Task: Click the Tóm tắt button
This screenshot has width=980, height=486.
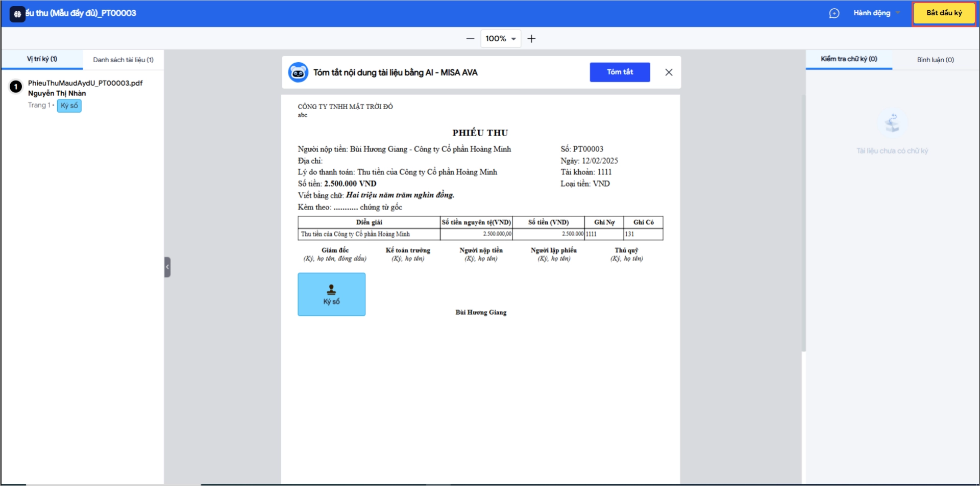Action: [x=620, y=72]
